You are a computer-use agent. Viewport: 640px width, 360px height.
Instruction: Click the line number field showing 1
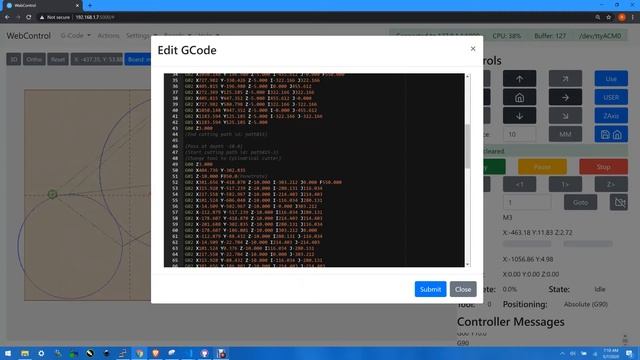tap(527, 202)
